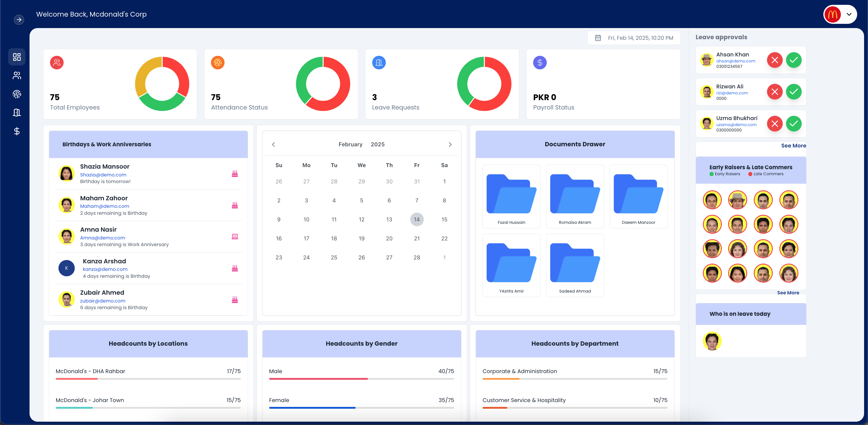Click Shazia Mansoor's birthday cake icon
The image size is (868, 425).
235,174
